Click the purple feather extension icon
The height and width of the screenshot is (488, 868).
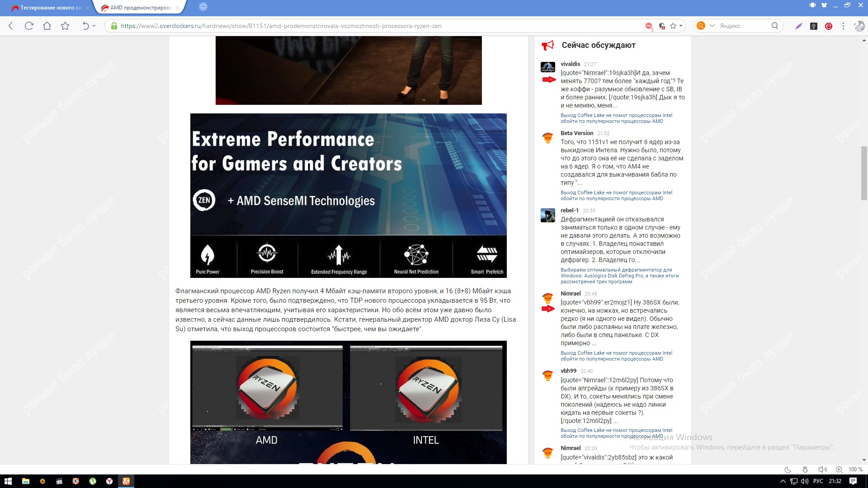click(x=799, y=26)
